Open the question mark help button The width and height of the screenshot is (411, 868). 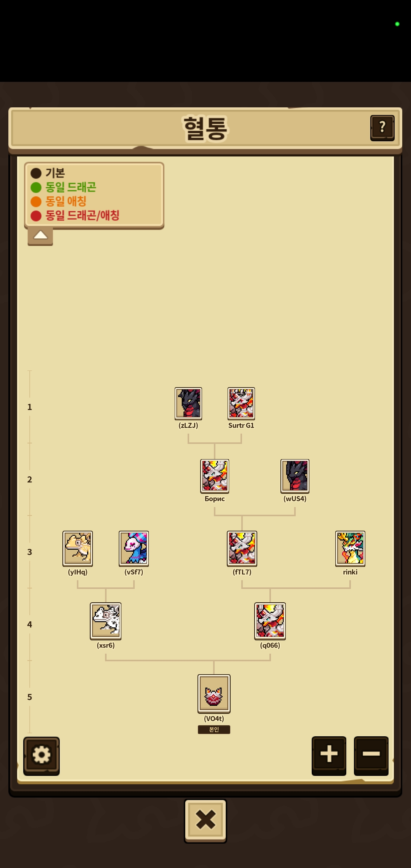coord(382,128)
